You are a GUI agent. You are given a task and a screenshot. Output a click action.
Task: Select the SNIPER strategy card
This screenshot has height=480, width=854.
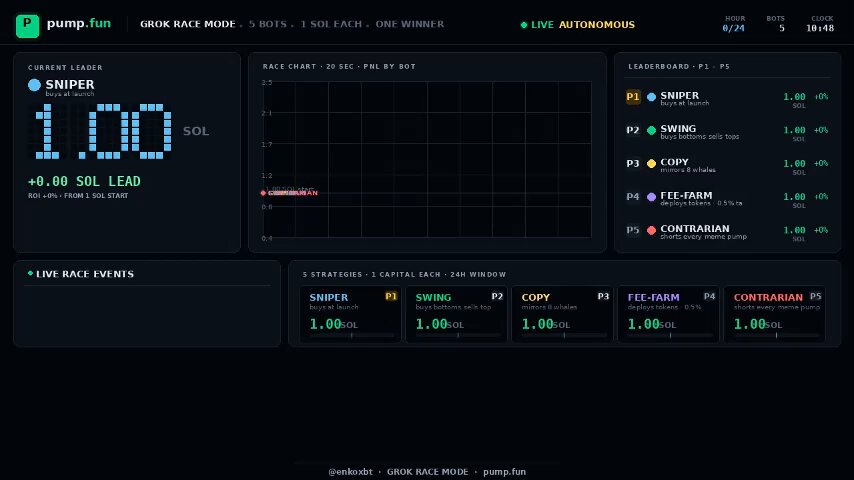350,314
